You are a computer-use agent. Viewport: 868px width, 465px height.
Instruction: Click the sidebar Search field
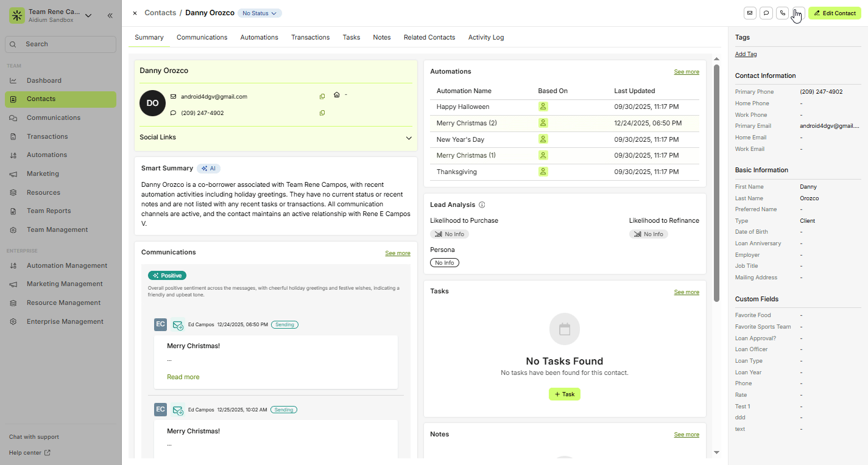tap(60, 44)
